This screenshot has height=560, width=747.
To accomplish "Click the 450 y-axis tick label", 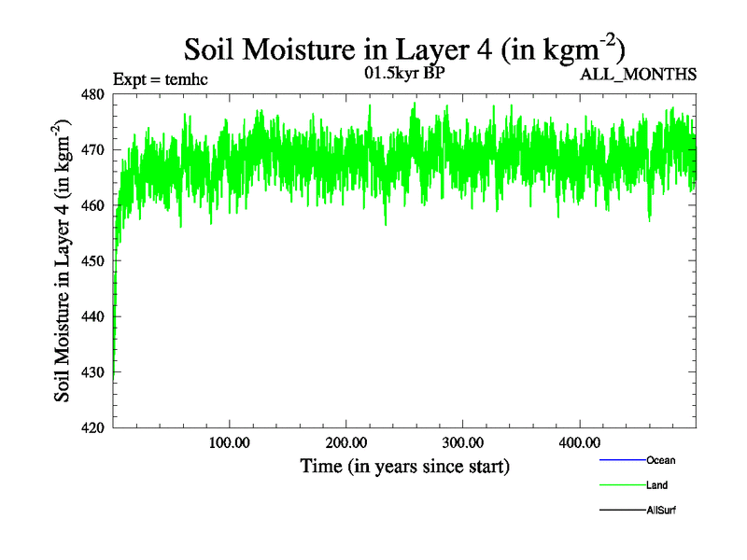I will [x=95, y=261].
